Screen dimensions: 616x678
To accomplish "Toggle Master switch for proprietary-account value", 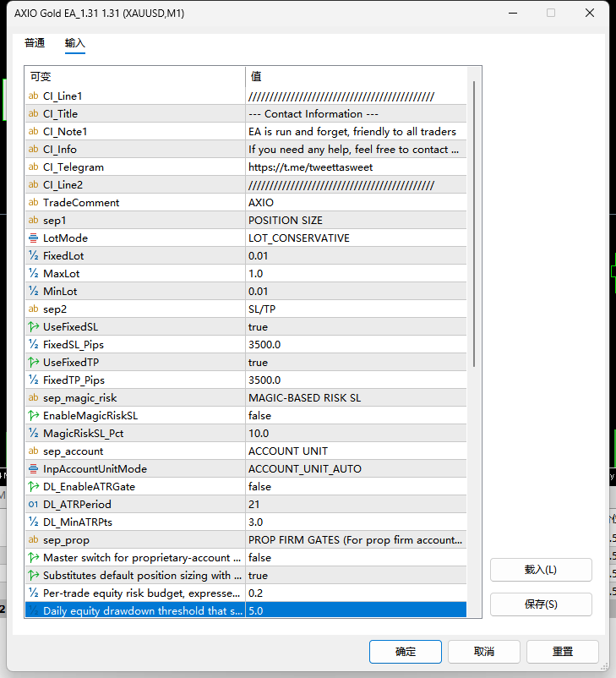I will click(x=356, y=557).
